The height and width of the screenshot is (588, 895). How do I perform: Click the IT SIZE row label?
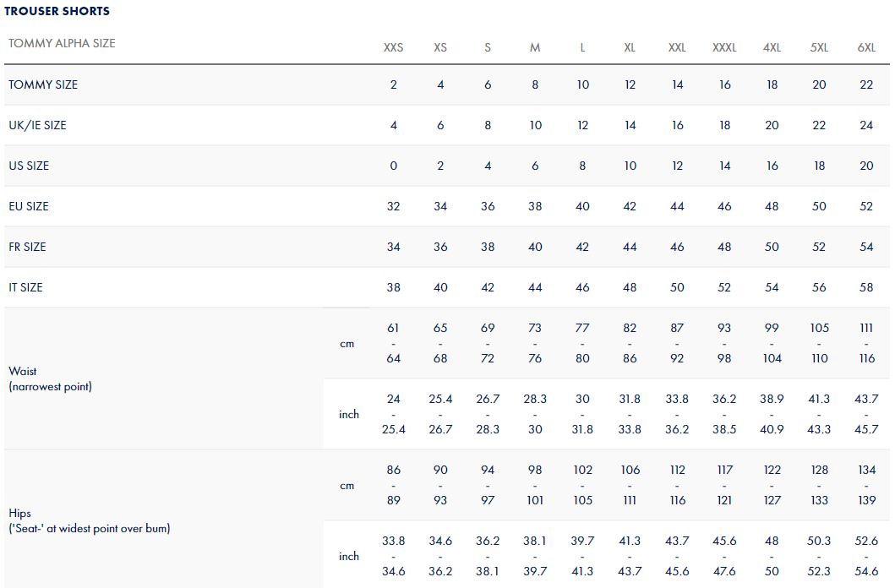pyautogui.click(x=25, y=287)
